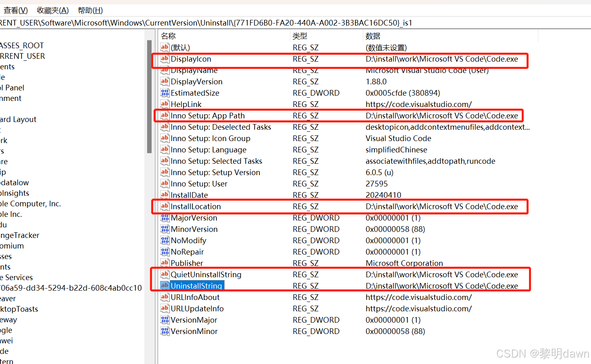Open the 帮助(H) help menu

90,10
